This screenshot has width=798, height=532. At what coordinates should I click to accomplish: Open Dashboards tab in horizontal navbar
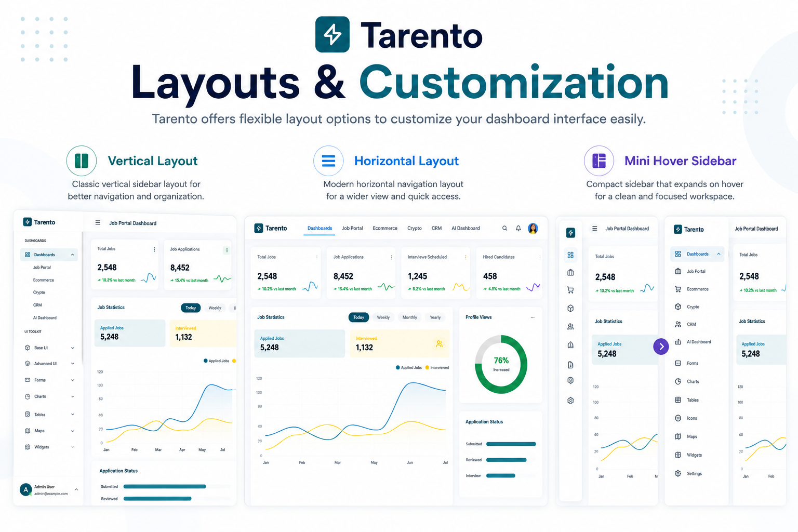[x=320, y=229]
